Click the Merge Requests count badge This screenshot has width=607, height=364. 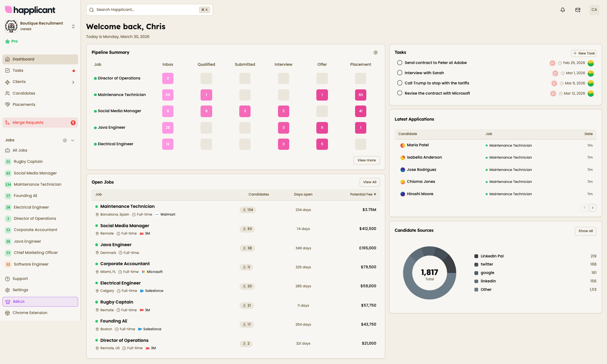tap(73, 123)
